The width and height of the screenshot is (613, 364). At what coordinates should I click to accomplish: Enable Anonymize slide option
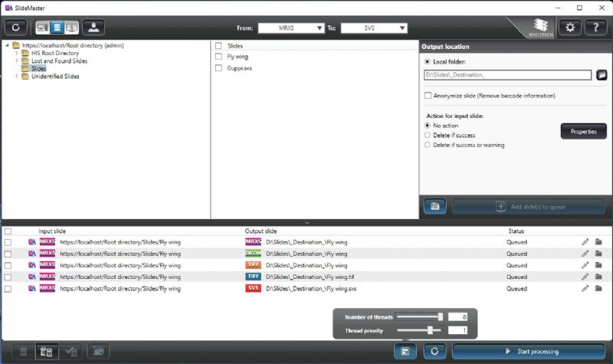pos(428,95)
